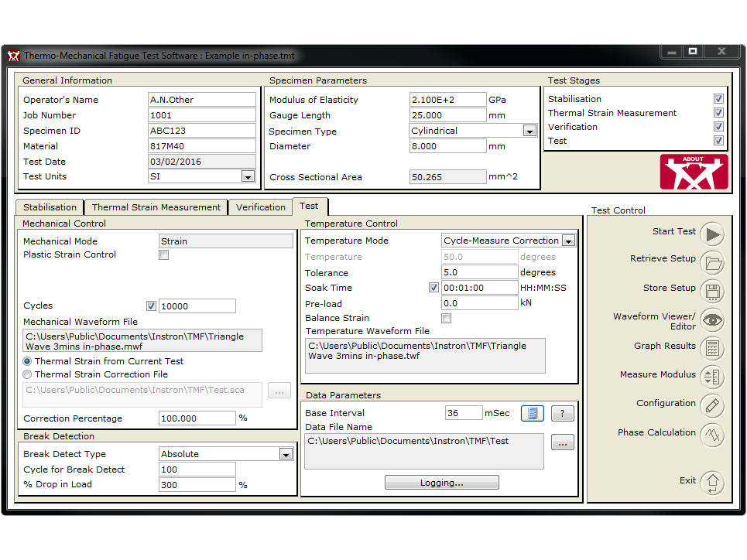Click the Store Setup disk icon
747x560 pixels.
(711, 292)
